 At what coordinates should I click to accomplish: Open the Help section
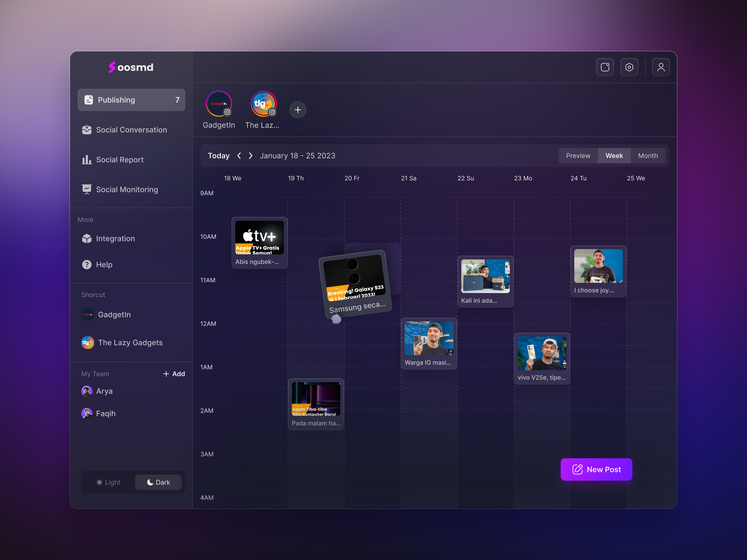pyautogui.click(x=104, y=265)
